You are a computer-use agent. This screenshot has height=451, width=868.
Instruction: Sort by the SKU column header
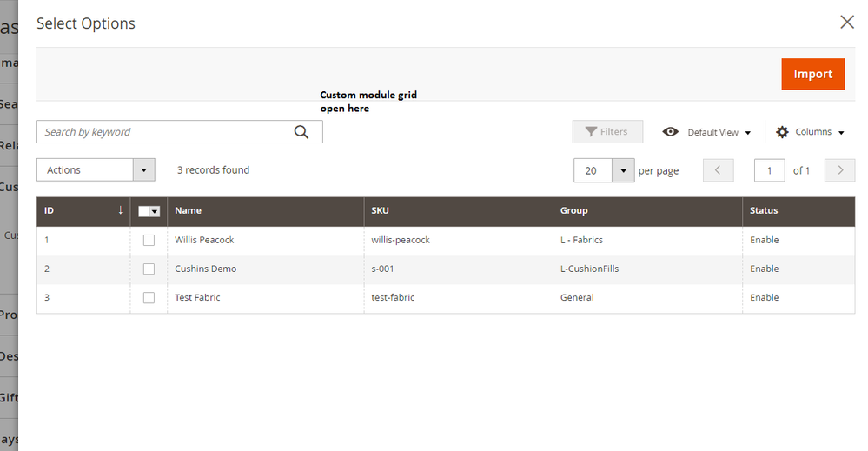coord(380,210)
